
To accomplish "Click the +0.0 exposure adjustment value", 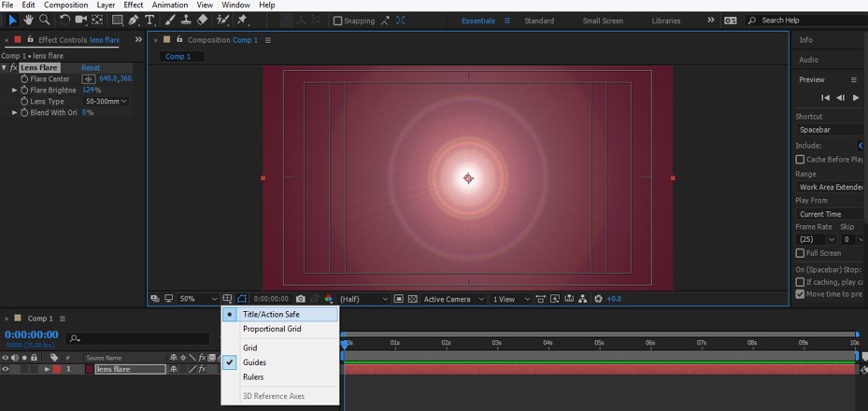I will click(x=614, y=299).
